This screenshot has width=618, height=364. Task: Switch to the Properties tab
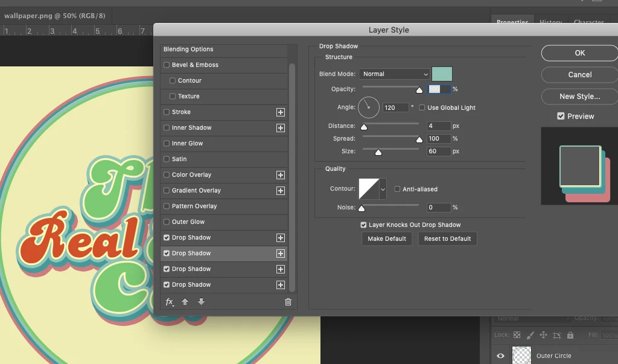tap(512, 22)
